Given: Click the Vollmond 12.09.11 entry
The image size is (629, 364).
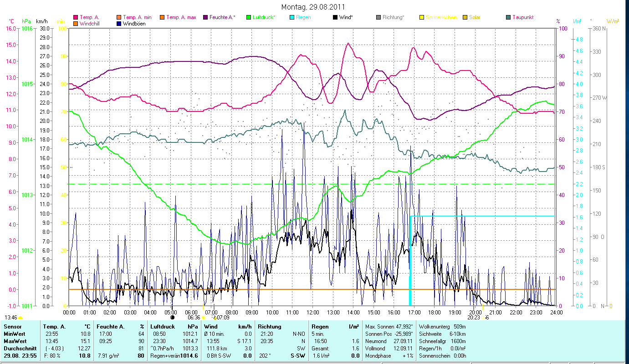Looking at the screenshot, I should [389, 348].
